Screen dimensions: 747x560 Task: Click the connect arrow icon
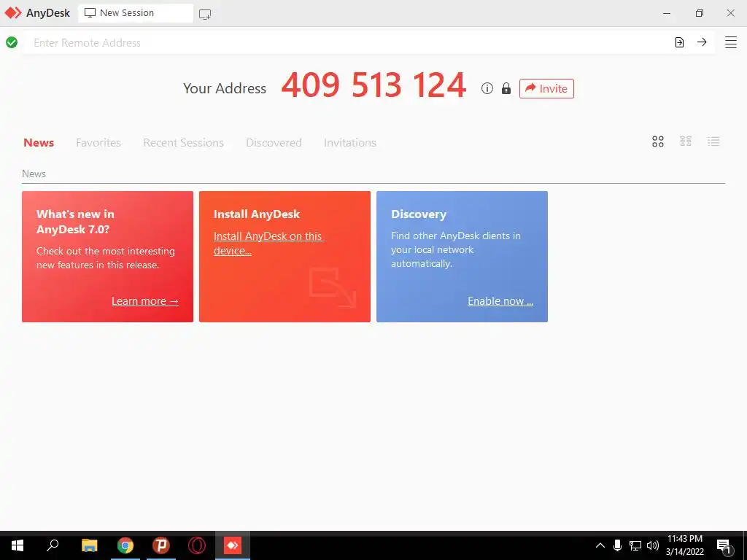702,42
